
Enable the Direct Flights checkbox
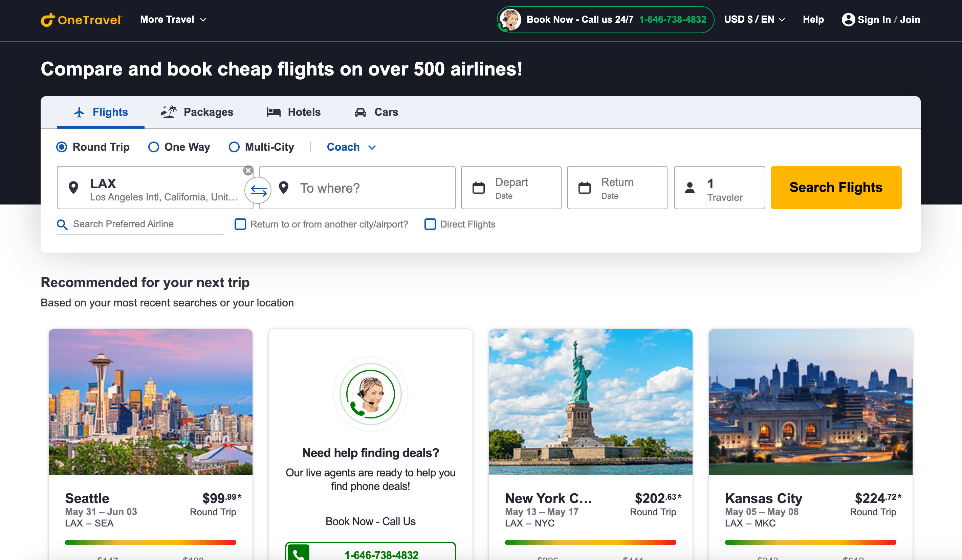click(x=430, y=224)
